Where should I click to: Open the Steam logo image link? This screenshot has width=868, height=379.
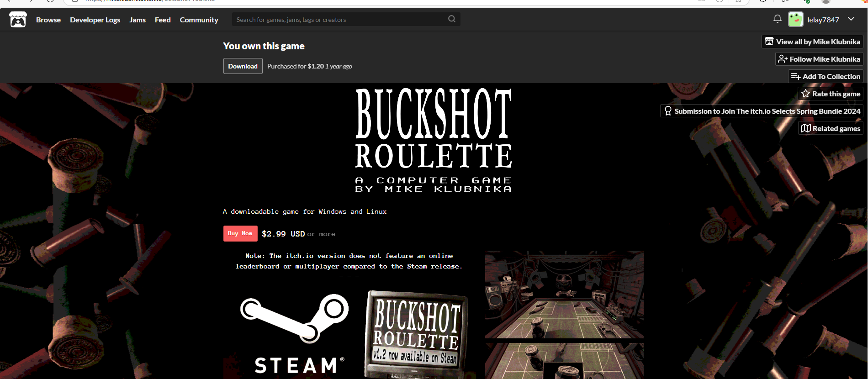click(294, 334)
